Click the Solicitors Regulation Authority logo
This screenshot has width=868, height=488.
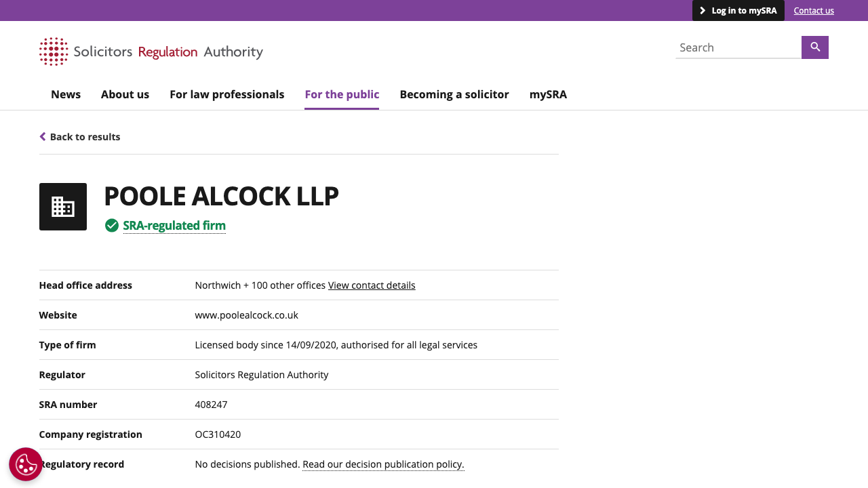pos(151,52)
